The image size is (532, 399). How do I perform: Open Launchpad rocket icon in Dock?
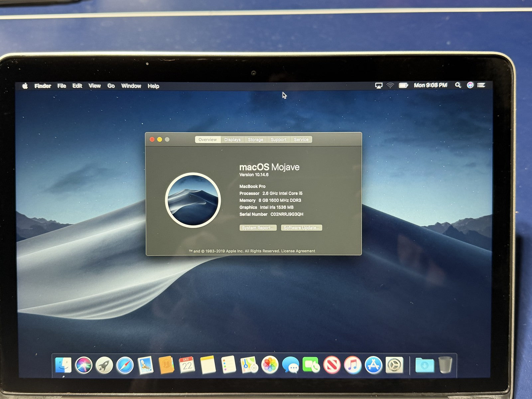pyautogui.click(x=104, y=365)
